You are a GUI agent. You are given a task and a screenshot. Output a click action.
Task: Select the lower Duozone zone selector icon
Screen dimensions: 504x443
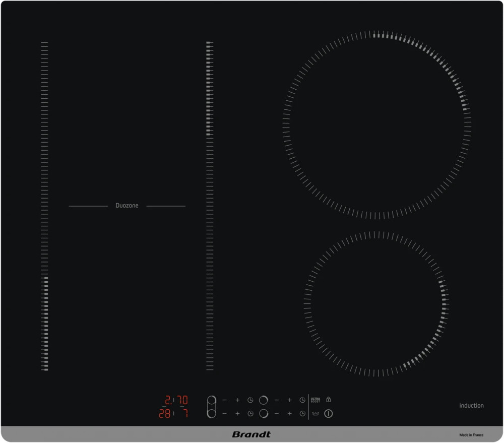211,414
